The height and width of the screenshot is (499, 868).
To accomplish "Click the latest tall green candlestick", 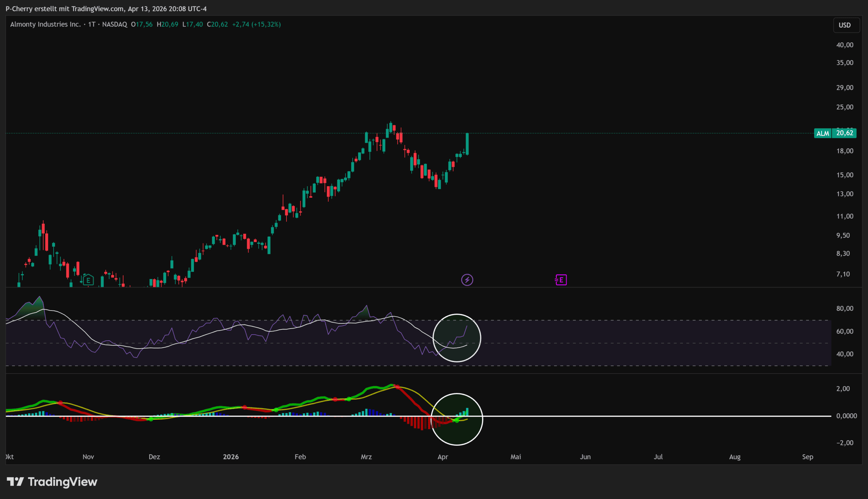I will click(467, 144).
